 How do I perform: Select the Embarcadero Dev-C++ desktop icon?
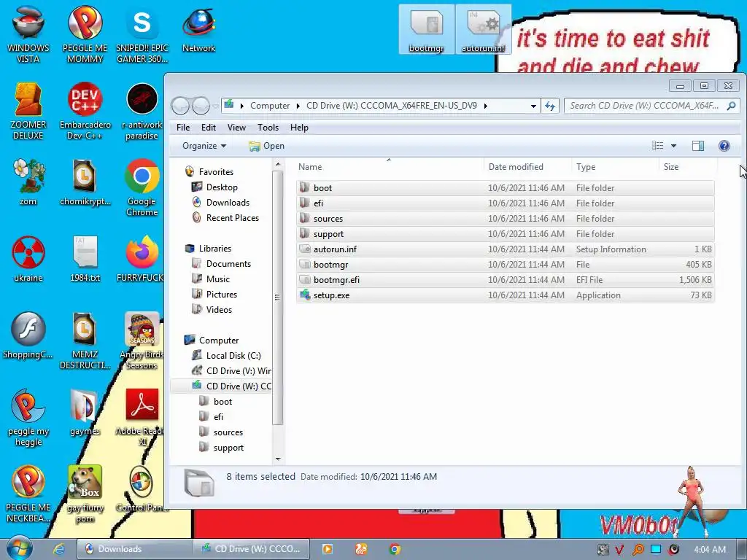(85, 111)
